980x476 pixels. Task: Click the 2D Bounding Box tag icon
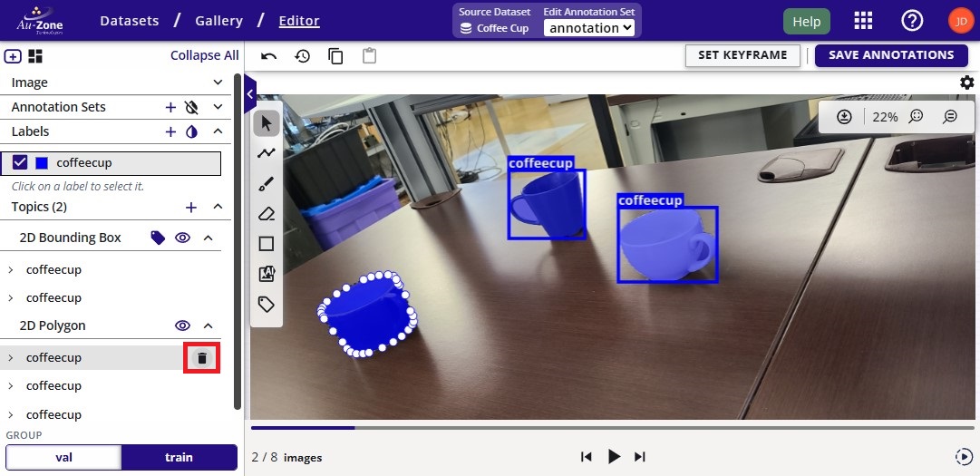point(158,238)
